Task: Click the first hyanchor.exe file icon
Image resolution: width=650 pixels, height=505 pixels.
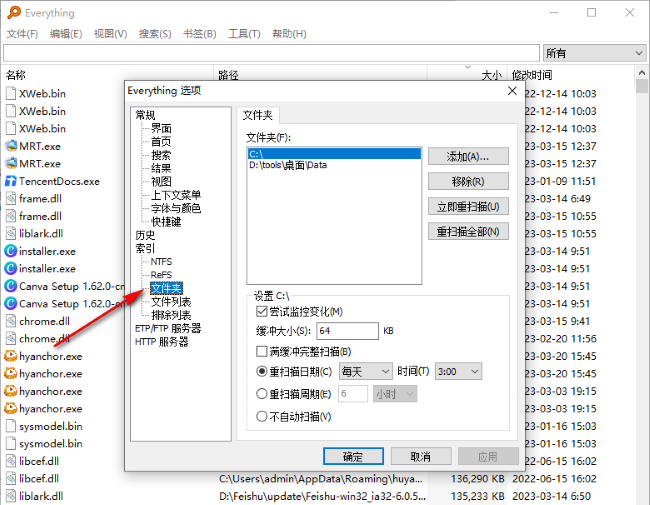Action: coord(11,356)
